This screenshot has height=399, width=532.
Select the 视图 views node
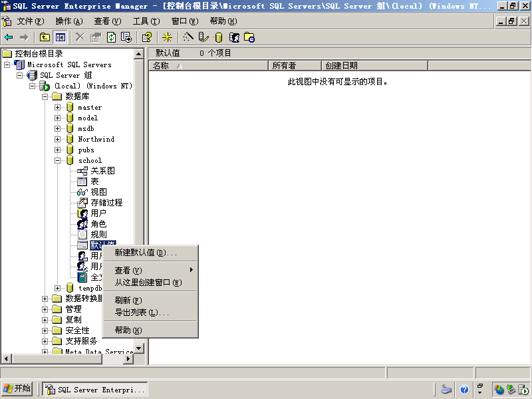tap(98, 192)
